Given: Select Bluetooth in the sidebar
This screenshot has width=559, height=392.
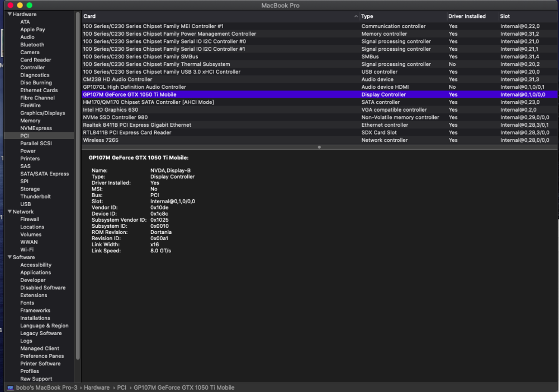Looking at the screenshot, I should click(32, 45).
